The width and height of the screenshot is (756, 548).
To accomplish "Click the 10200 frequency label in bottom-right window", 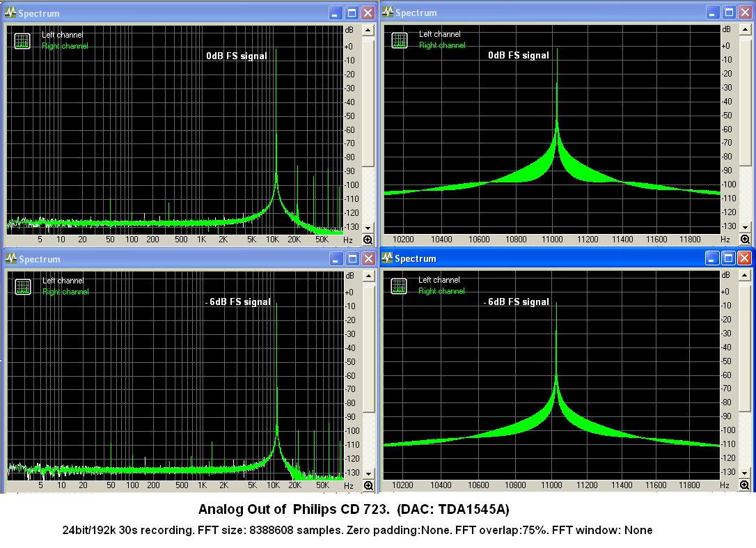I will [x=402, y=485].
